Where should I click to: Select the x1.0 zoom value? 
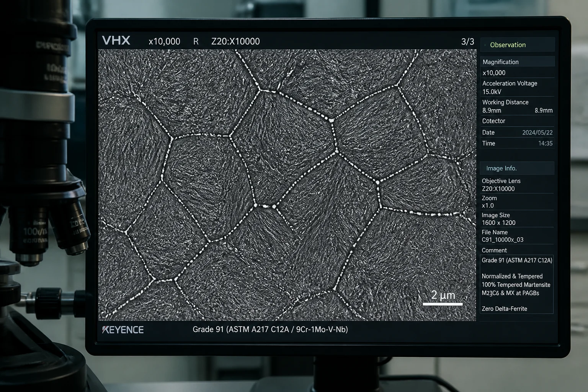[488, 206]
